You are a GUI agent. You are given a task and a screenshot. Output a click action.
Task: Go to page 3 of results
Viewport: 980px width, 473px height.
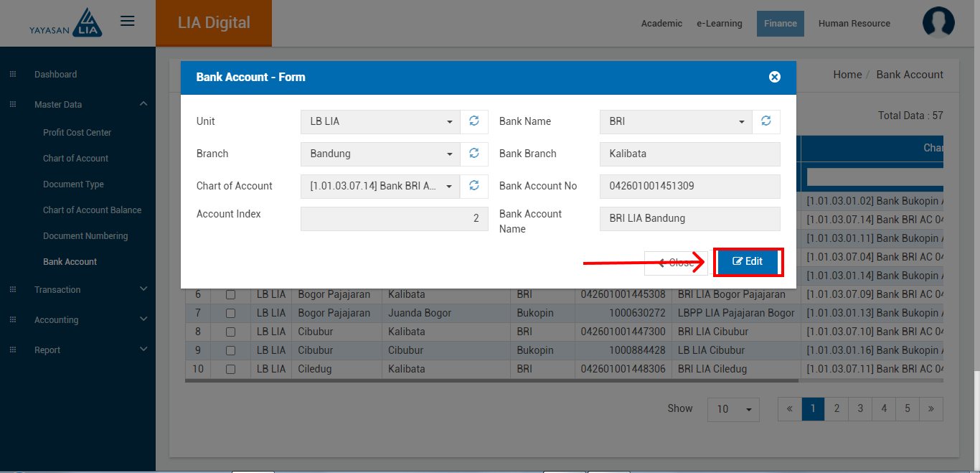pyautogui.click(x=860, y=408)
